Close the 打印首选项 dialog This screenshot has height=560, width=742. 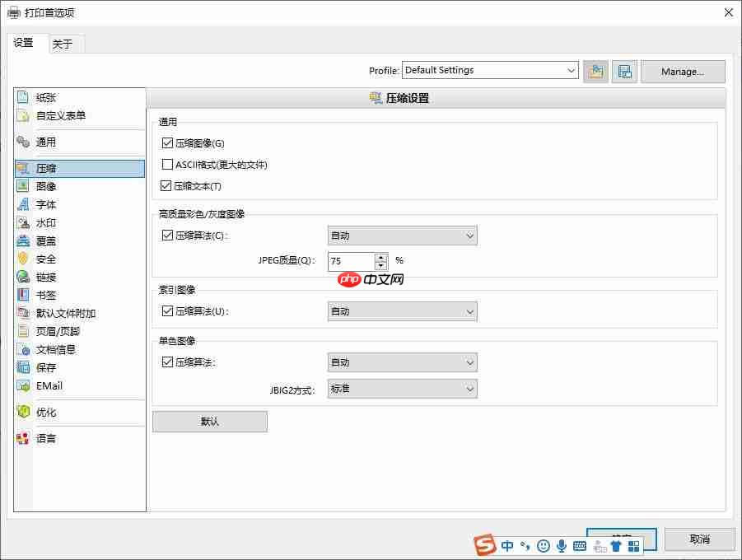tap(728, 13)
